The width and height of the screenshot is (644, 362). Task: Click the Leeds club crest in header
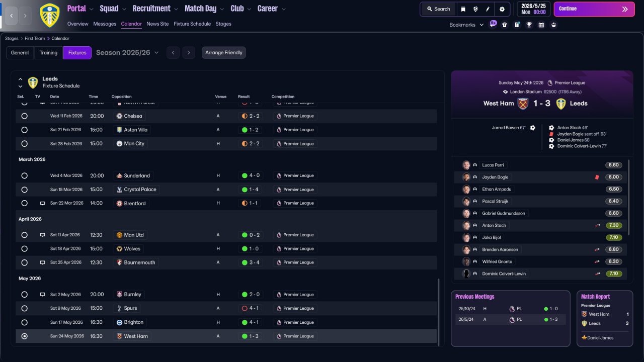pos(49,15)
